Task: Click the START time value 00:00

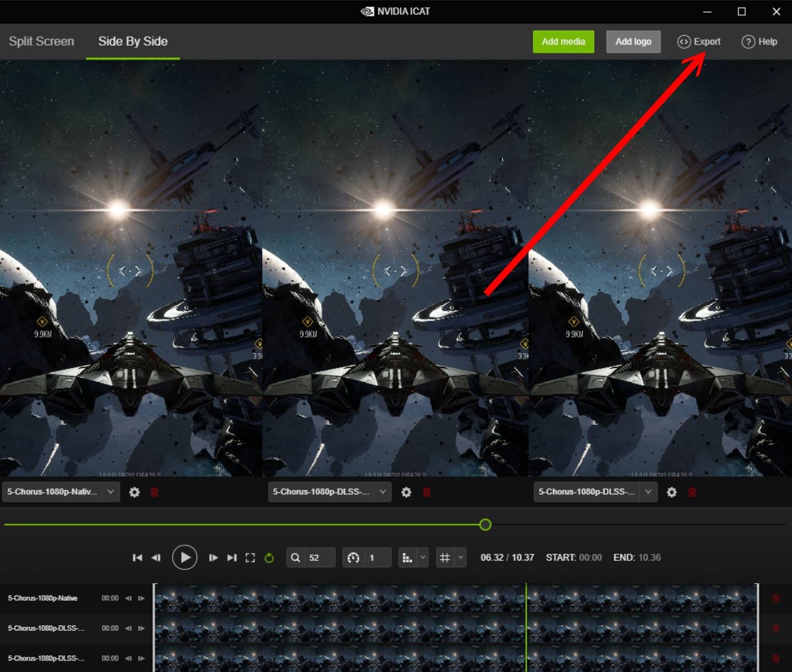Action: pos(590,558)
